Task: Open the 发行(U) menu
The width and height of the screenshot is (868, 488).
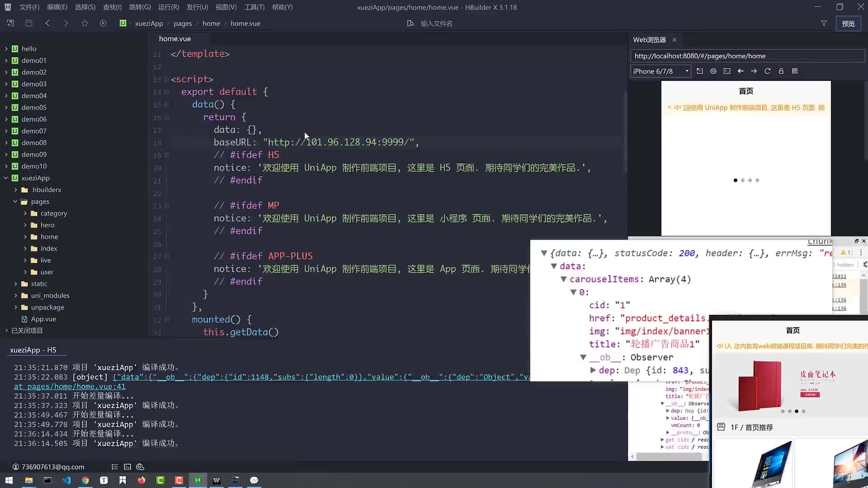Action: click(197, 7)
